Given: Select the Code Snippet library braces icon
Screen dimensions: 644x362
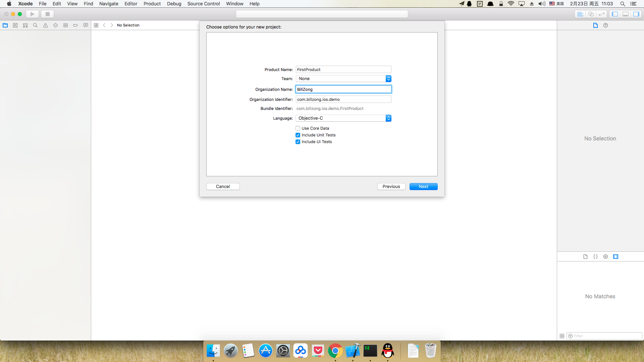Looking at the screenshot, I should [x=595, y=256].
